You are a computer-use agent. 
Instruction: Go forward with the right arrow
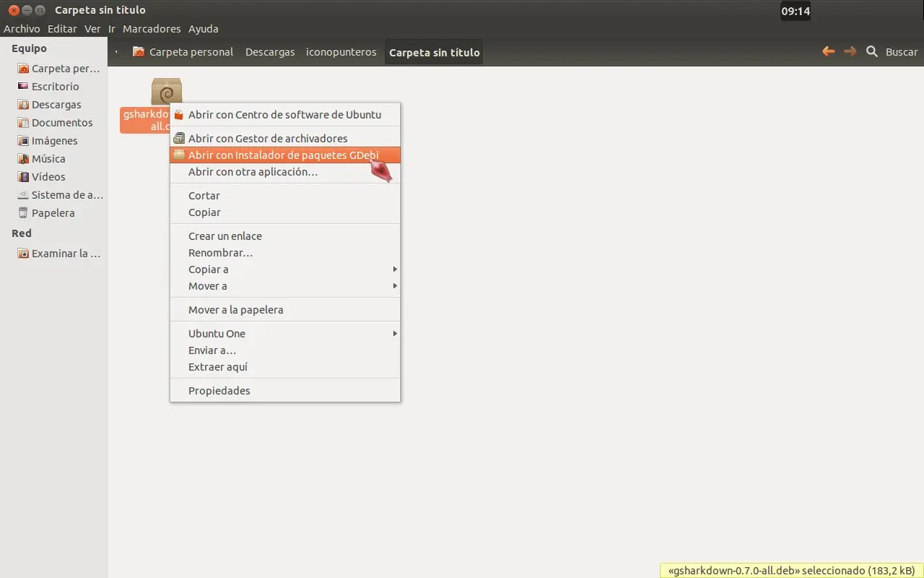coord(850,51)
